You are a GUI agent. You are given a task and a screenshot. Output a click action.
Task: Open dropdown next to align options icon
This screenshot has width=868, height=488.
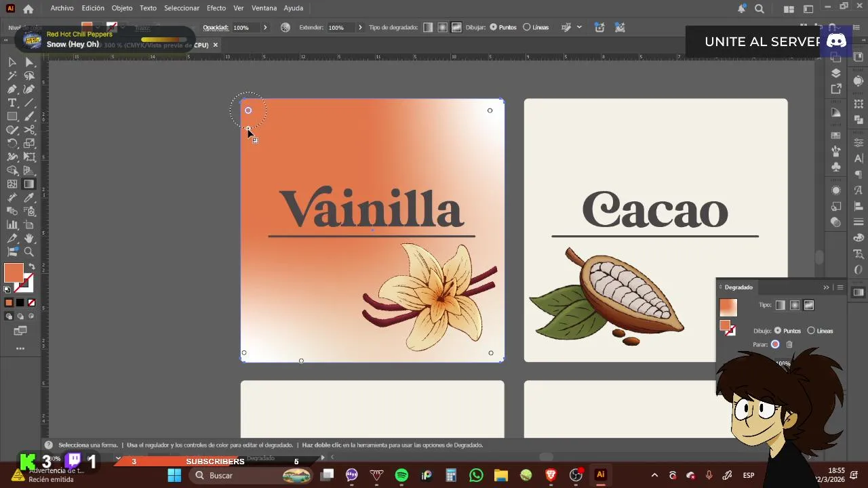579,27
